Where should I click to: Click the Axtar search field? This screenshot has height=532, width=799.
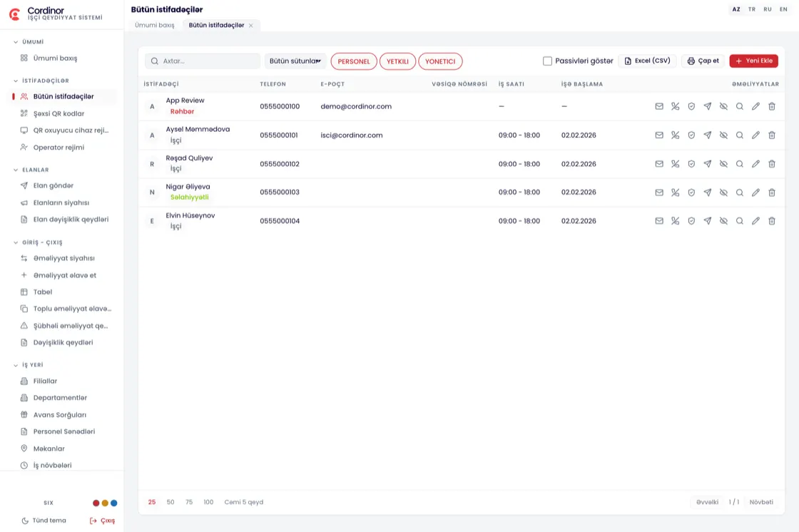click(203, 61)
